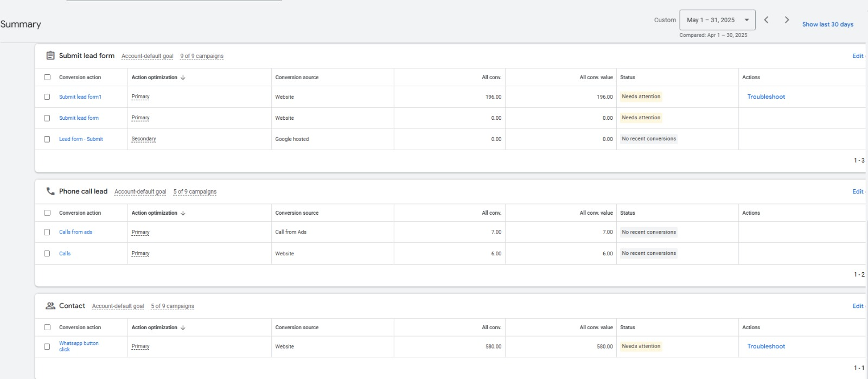Go to next date range arrow

pyautogui.click(x=787, y=20)
